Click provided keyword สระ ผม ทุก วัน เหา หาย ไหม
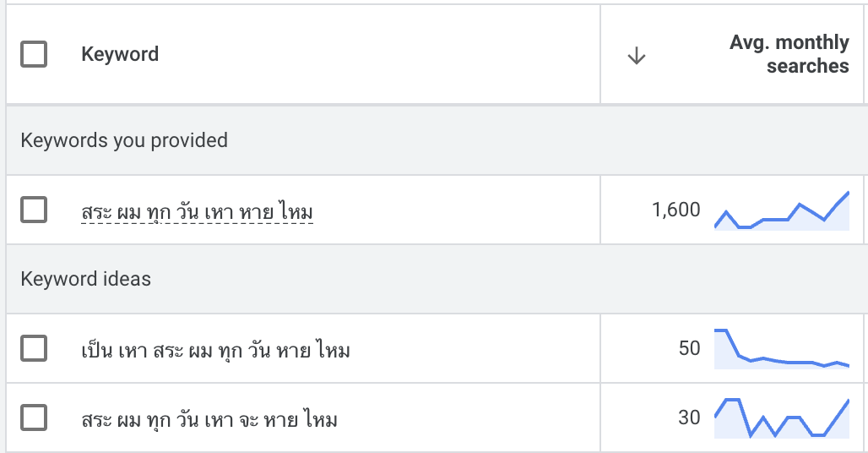Viewport: 868px width, 453px height. pos(197,211)
